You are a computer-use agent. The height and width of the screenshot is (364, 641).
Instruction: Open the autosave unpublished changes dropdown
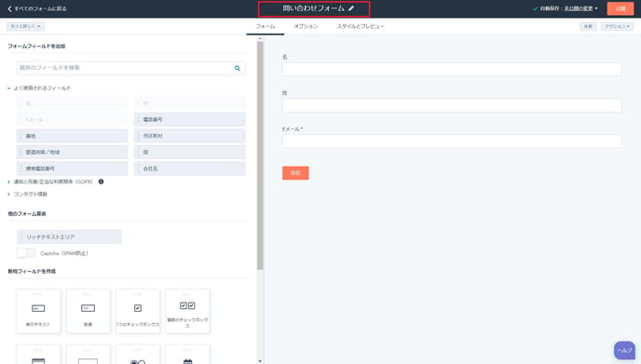[x=580, y=8]
